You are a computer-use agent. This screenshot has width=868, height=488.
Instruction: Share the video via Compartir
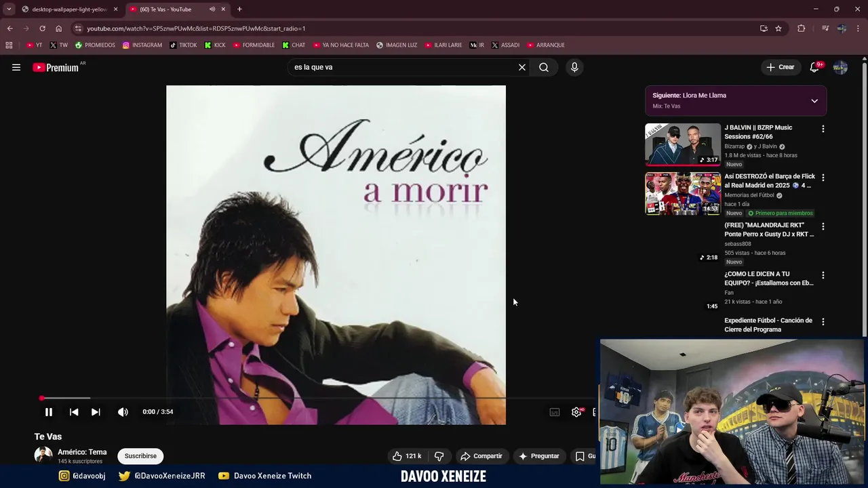pos(481,456)
